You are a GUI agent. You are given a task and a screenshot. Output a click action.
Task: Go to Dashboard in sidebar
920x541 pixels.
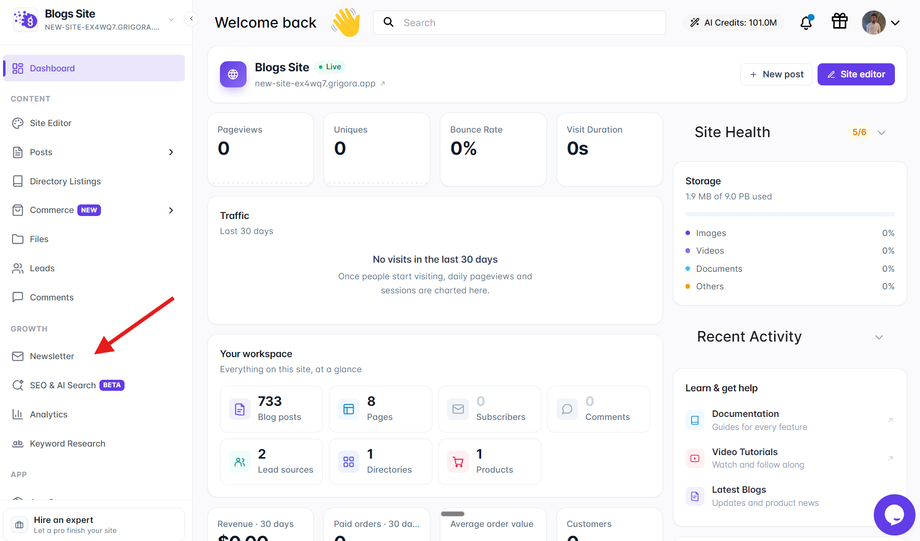pos(94,68)
